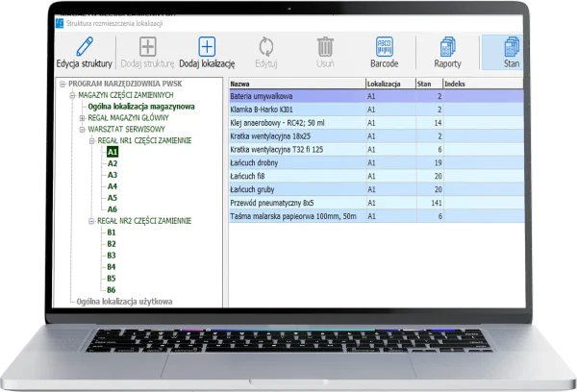Open the Barcode tool icon
577x392 pixels.
384,47
